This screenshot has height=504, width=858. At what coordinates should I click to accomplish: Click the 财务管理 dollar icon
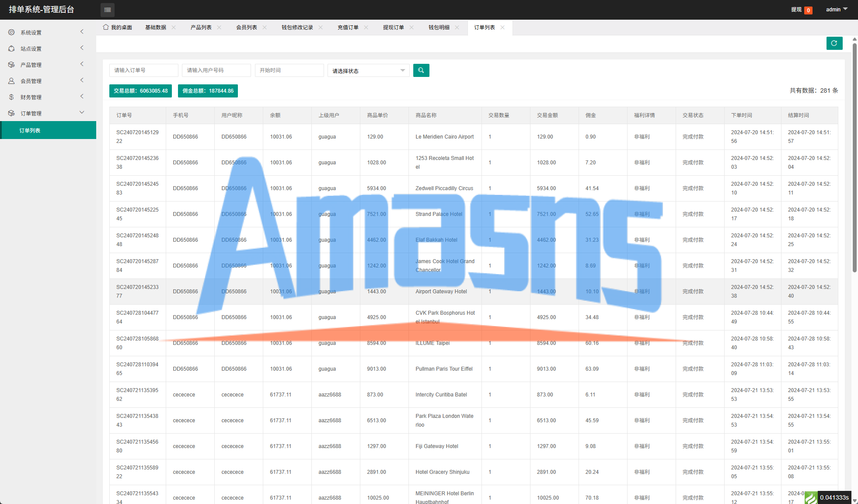[11, 97]
